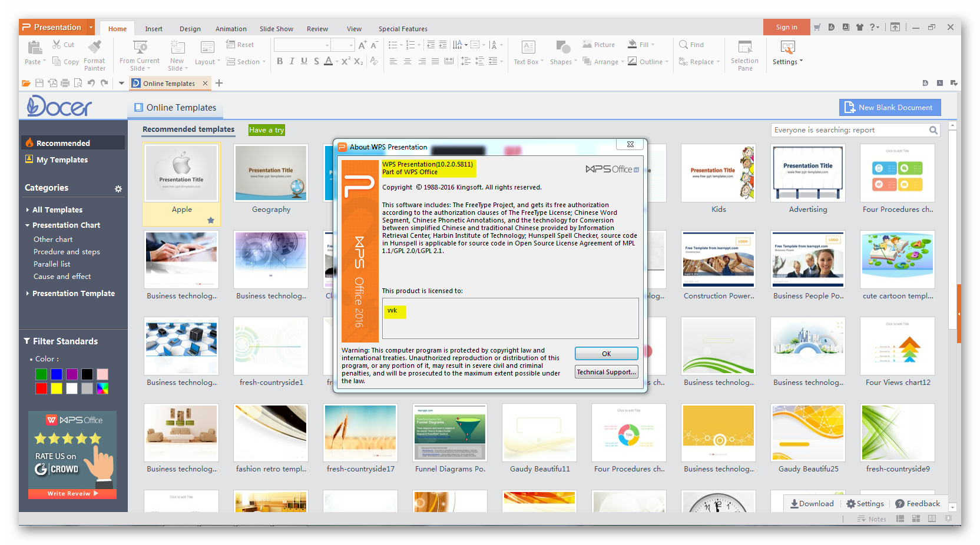
Task: Open the Selection Pane
Action: pyautogui.click(x=745, y=55)
